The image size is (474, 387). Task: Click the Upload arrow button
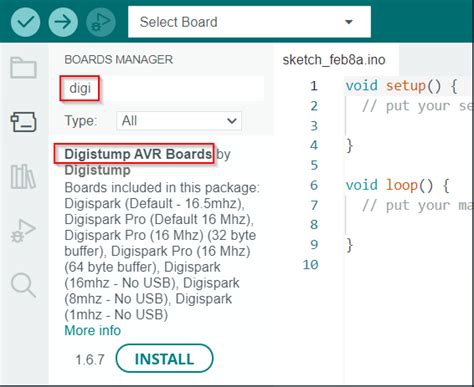63,22
